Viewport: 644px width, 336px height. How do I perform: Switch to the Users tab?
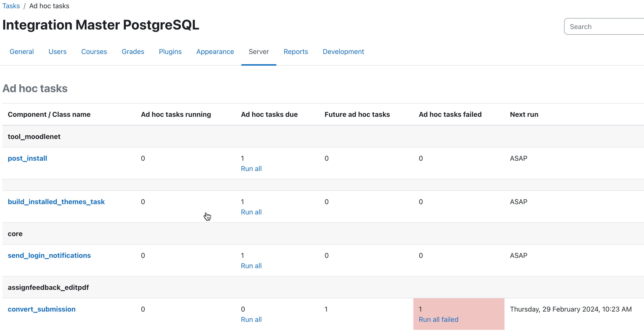58,51
